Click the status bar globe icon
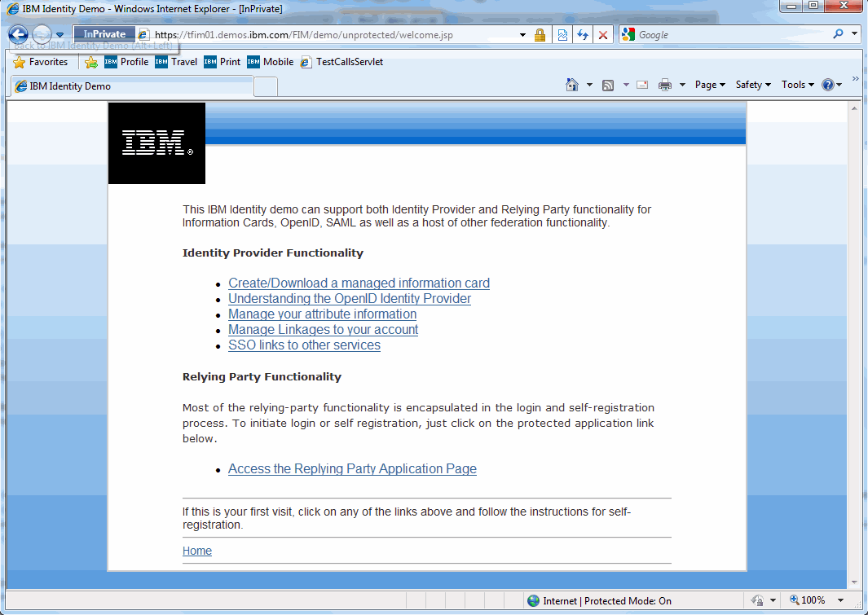868x615 pixels. click(x=534, y=601)
